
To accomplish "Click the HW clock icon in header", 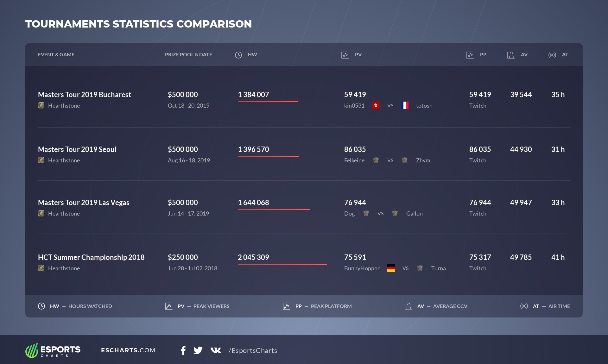I will [x=238, y=55].
